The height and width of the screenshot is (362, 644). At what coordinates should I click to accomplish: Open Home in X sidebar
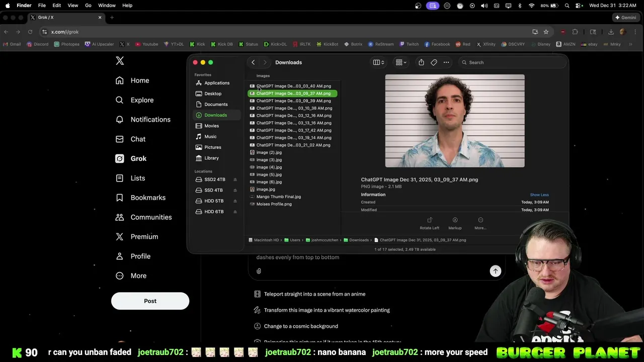[132, 80]
